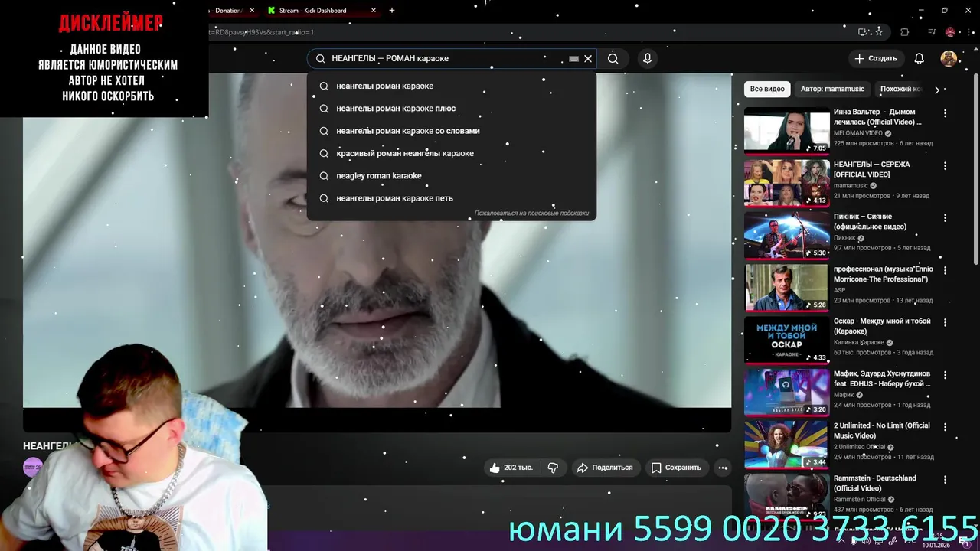Open options menu for Оскар караоке video
Viewport: 980px width, 551px height.
point(945,322)
